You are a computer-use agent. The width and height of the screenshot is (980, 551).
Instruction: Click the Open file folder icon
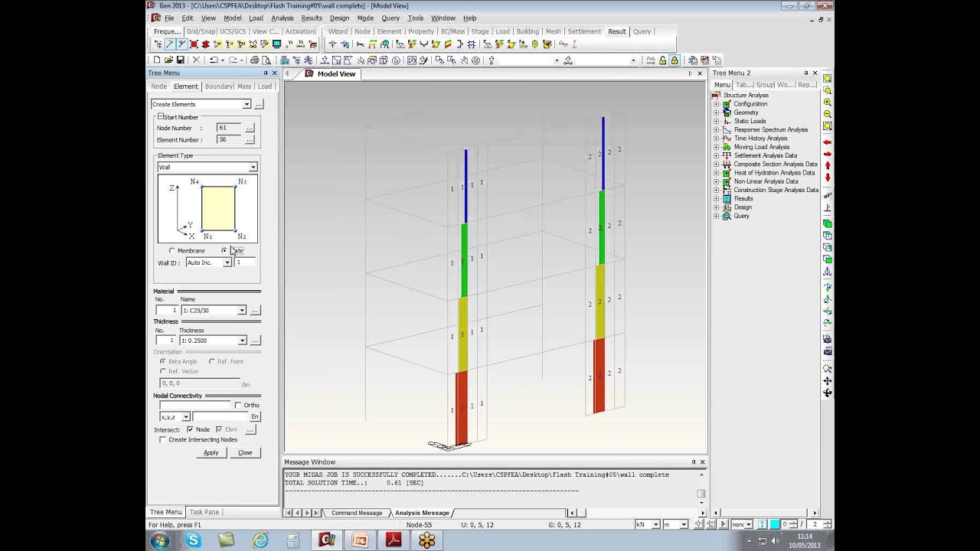point(168,60)
